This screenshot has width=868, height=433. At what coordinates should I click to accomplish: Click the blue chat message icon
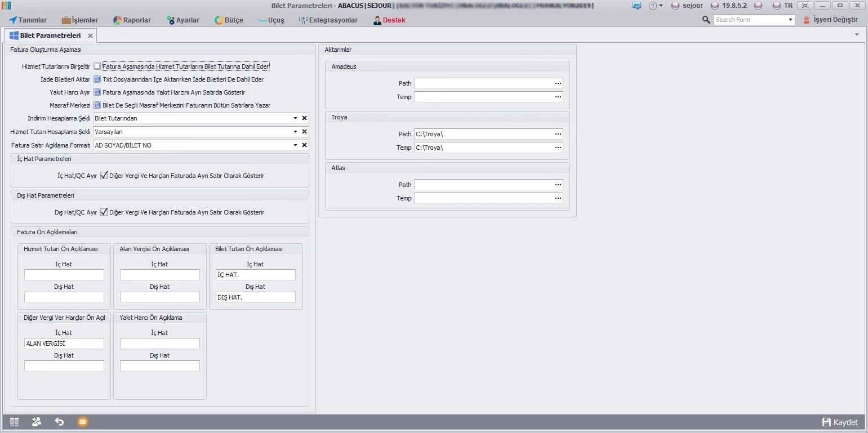tap(637, 6)
